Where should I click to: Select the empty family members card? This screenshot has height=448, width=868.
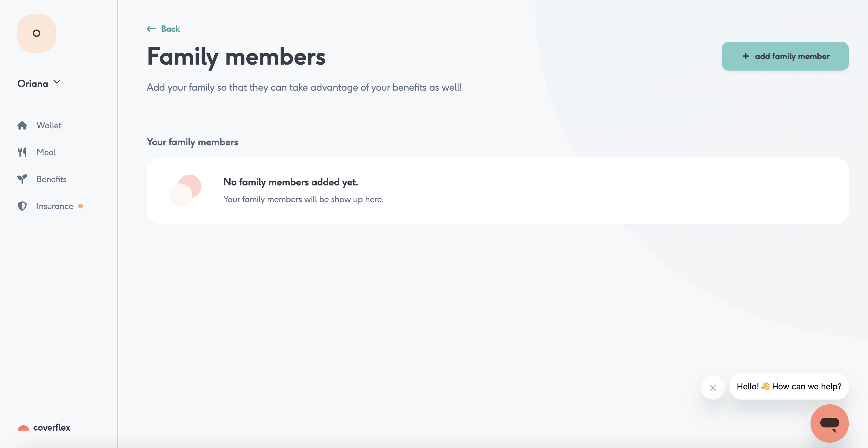(x=497, y=191)
